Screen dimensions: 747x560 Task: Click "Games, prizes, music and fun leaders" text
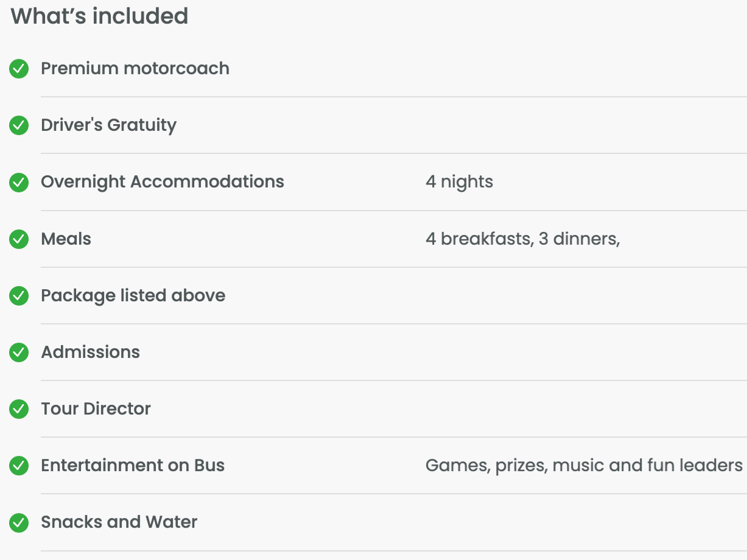[x=583, y=465]
